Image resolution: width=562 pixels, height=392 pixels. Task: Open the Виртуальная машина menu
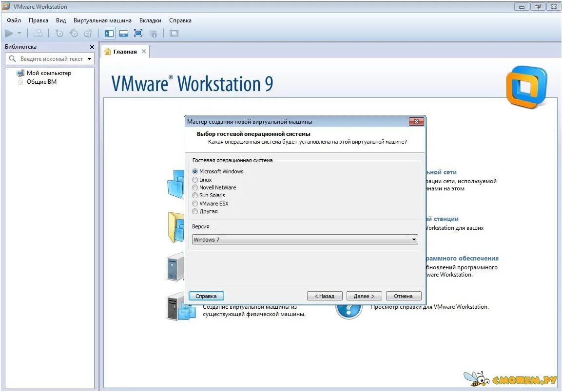(x=102, y=20)
